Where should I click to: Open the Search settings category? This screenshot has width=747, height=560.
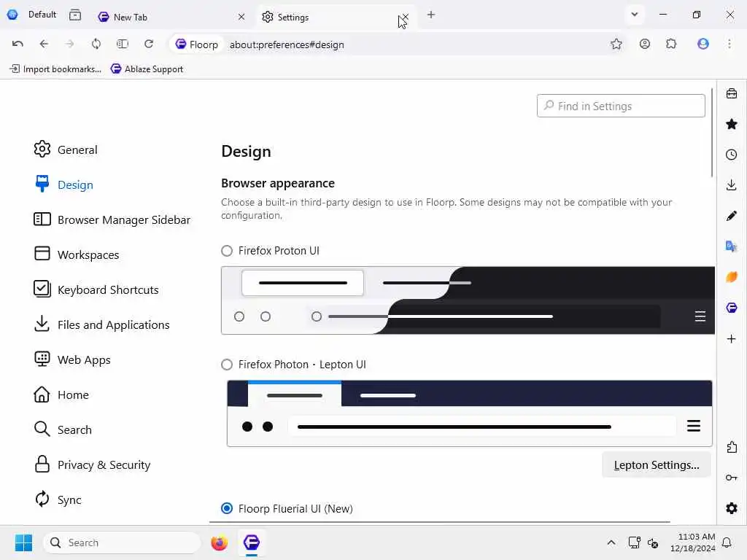[63, 429]
